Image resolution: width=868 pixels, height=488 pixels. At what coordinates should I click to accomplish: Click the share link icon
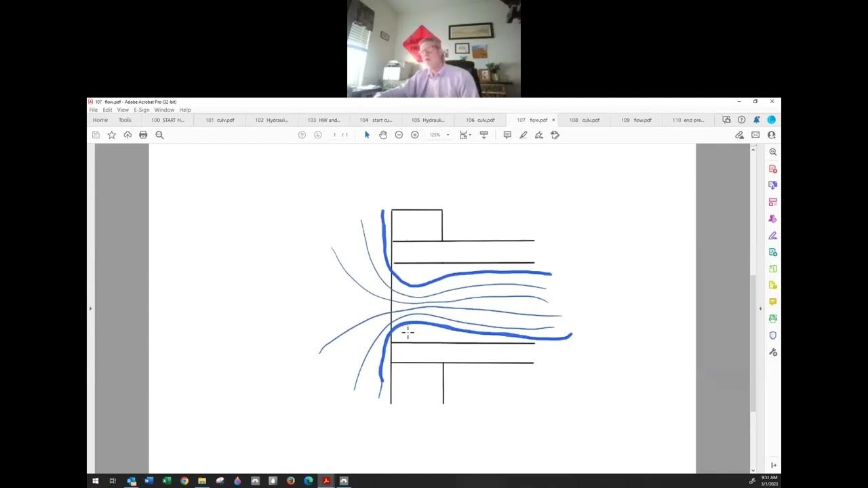tap(740, 135)
